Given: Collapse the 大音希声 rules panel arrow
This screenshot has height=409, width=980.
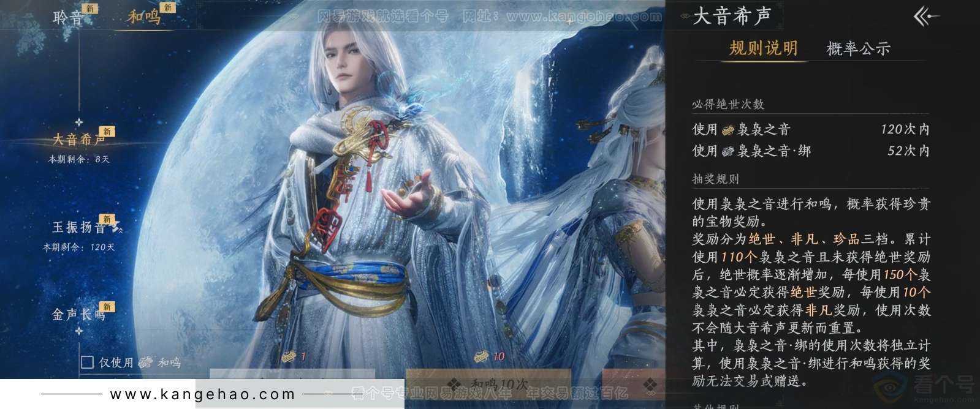Looking at the screenshot, I should click(x=925, y=17).
